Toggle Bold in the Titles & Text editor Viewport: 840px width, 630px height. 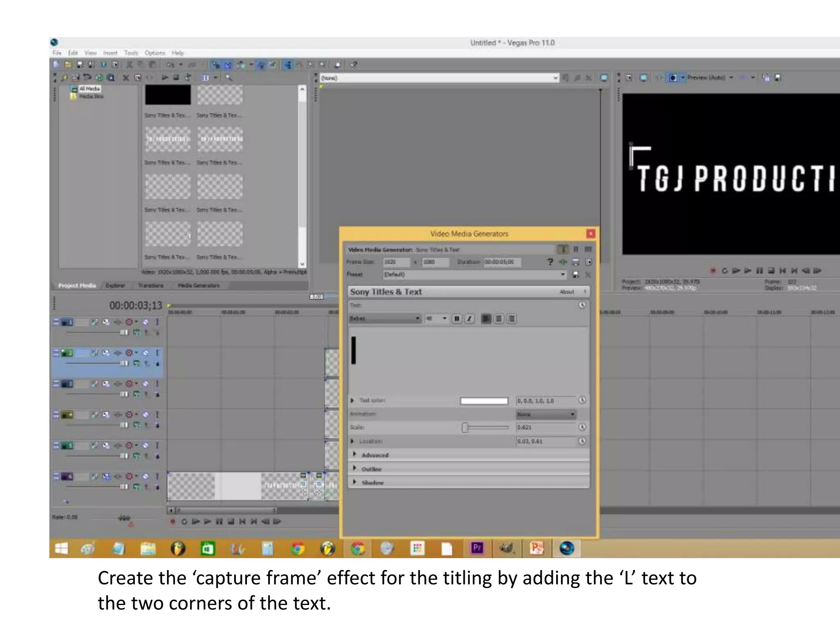pyautogui.click(x=457, y=319)
